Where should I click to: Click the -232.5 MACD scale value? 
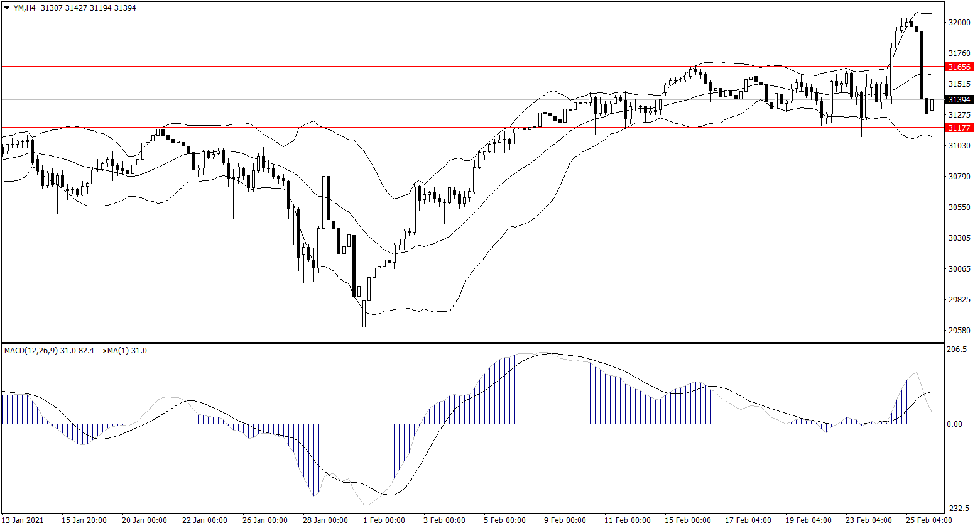pos(959,509)
